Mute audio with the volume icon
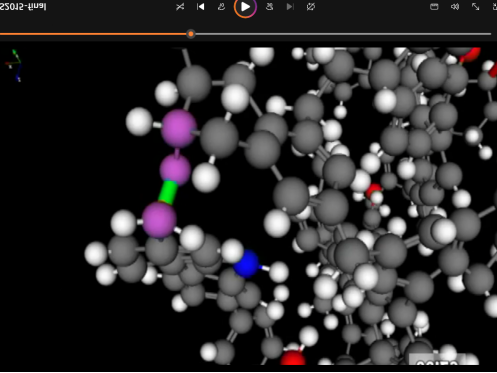The height and width of the screenshot is (373, 497). [455, 7]
